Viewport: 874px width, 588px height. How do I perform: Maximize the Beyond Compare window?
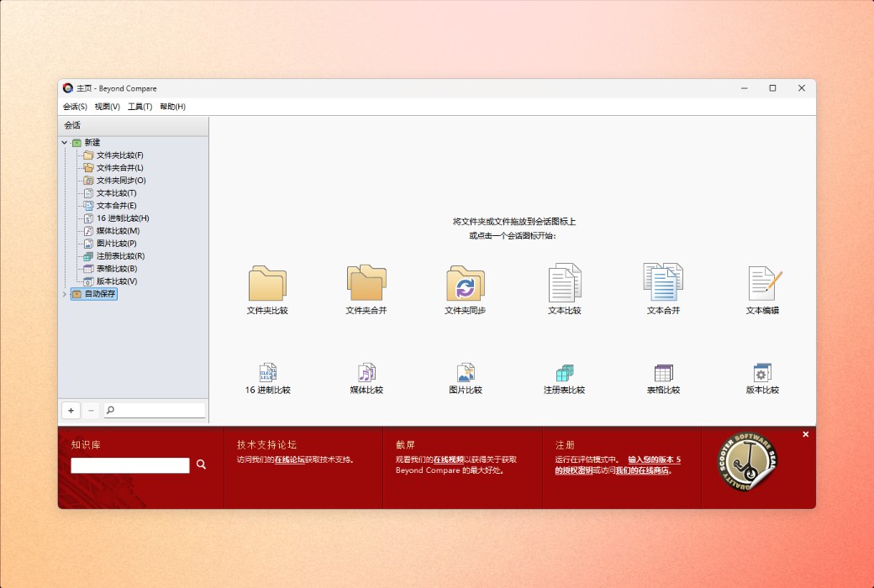tap(772, 88)
